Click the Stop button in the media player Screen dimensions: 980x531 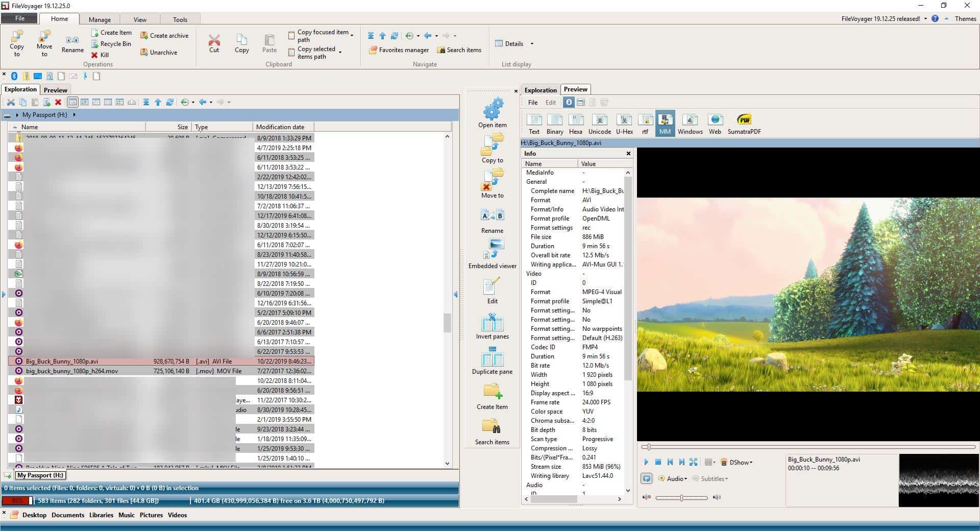[658, 462]
